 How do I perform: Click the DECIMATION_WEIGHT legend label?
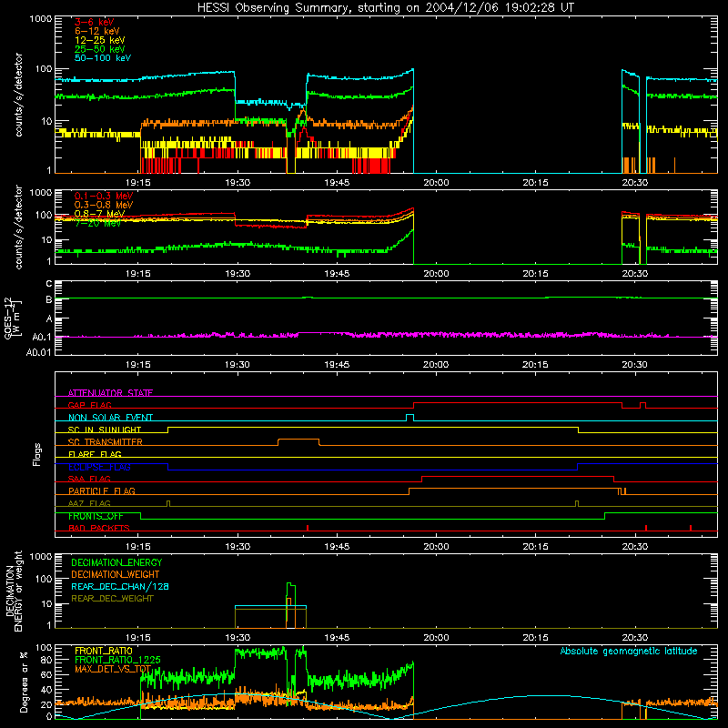tap(116, 574)
